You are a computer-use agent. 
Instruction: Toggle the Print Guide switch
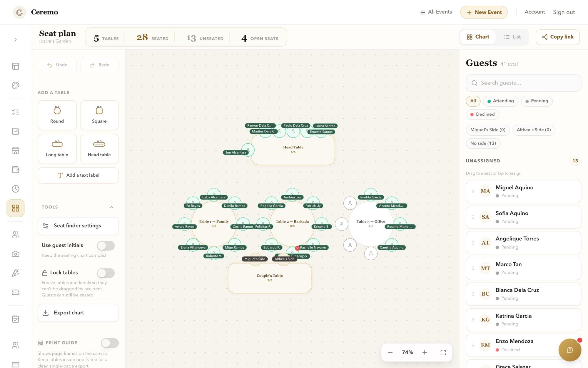pos(110,343)
